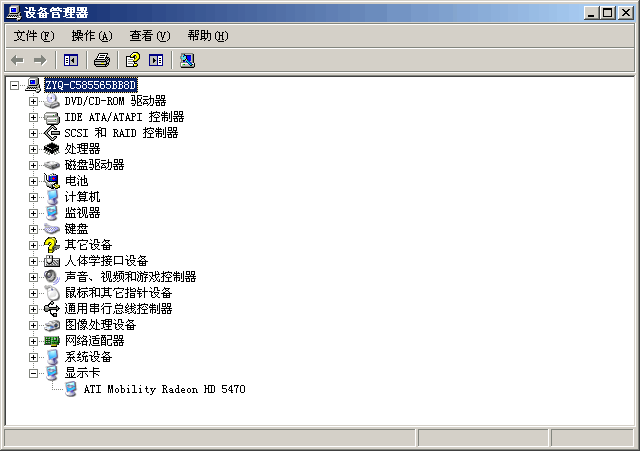The height and width of the screenshot is (451, 640).
Task: Click the 计算机 computer icon
Action: click(x=52, y=197)
